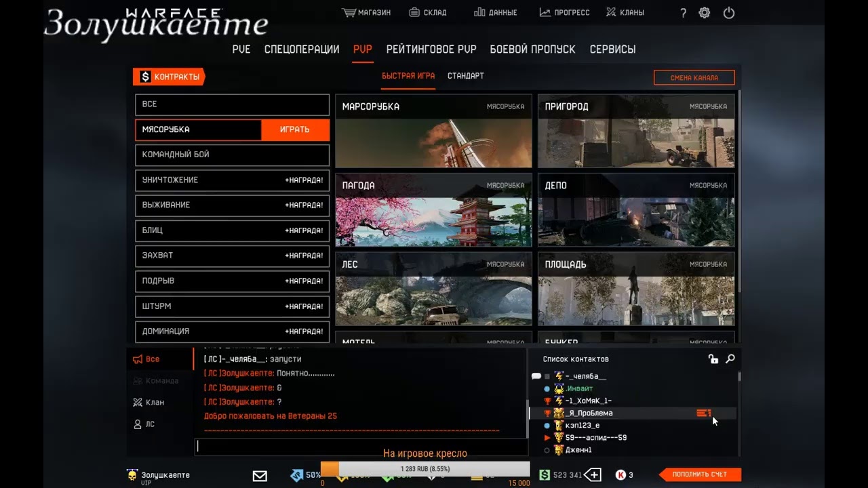Viewport: 868px width, 488px height.
Task: Click the chat message input field
Action: click(361, 447)
